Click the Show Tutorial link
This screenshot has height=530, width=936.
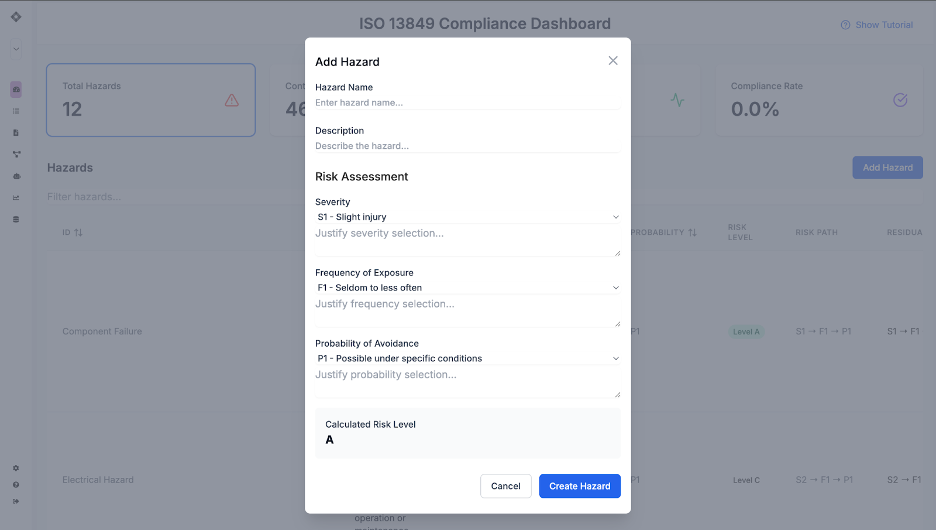(x=877, y=24)
